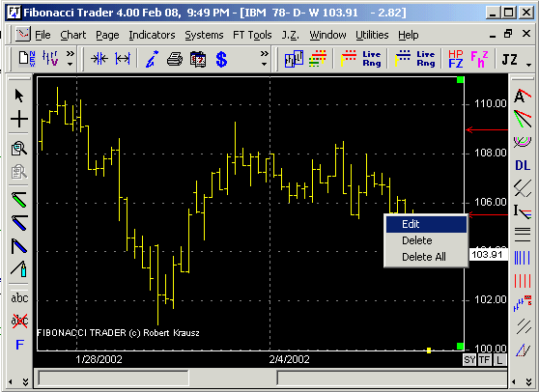This screenshot has width=539, height=392.
Task: Select the green marker drawing tool
Action: coord(19,199)
